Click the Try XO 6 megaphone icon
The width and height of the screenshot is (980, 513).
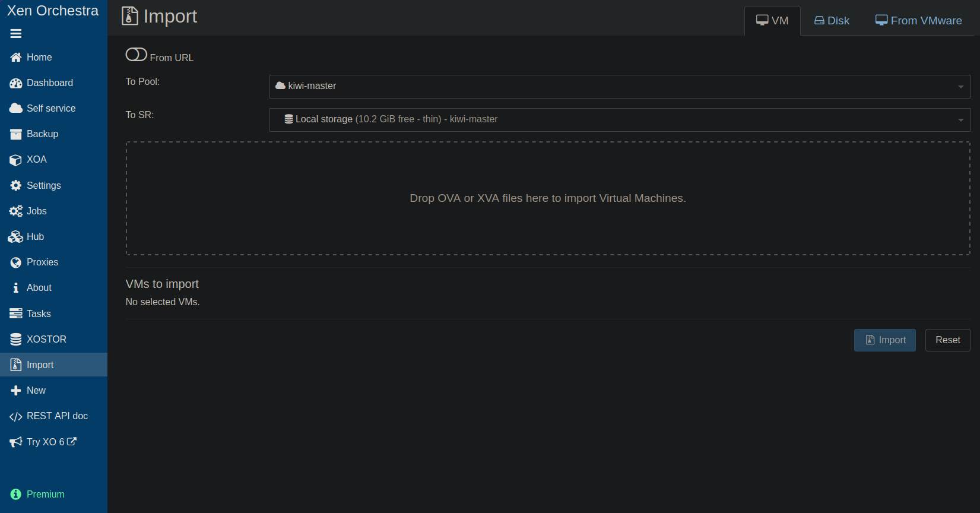tap(16, 442)
